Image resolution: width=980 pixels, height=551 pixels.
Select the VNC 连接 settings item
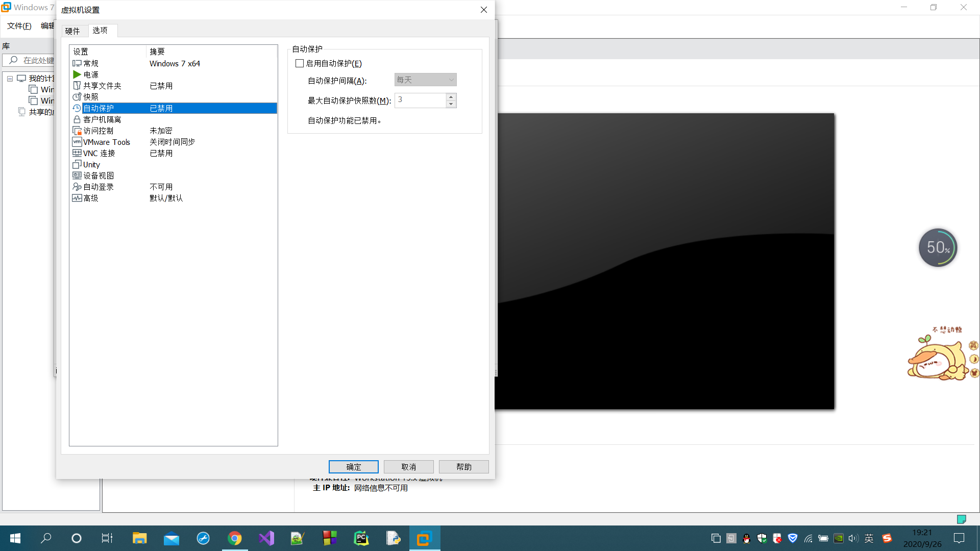tap(99, 153)
